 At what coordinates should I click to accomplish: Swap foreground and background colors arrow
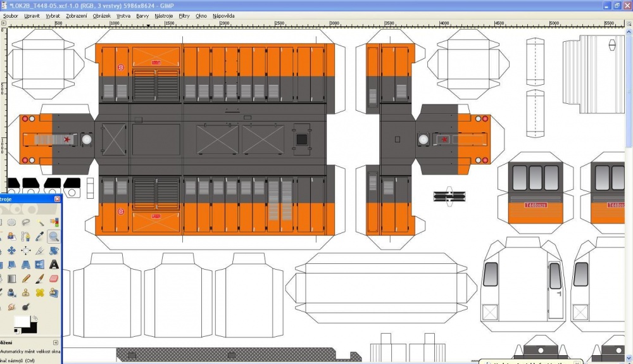(x=35, y=318)
